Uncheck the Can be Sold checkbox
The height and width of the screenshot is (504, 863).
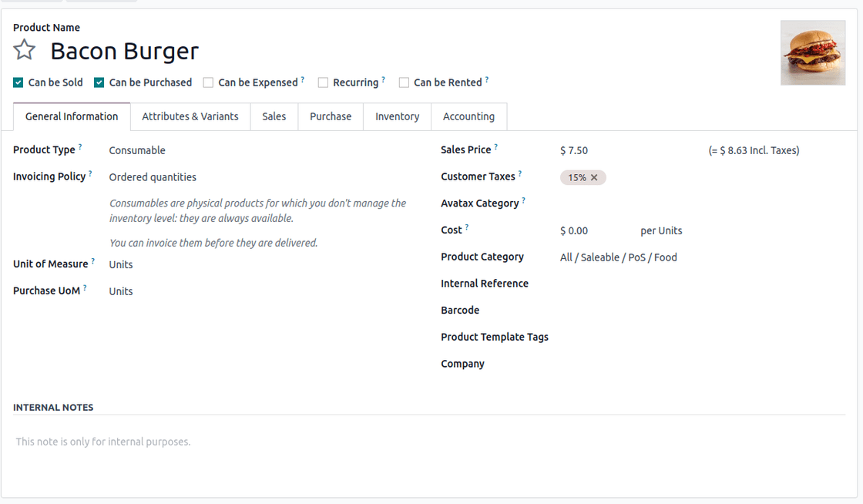point(18,82)
